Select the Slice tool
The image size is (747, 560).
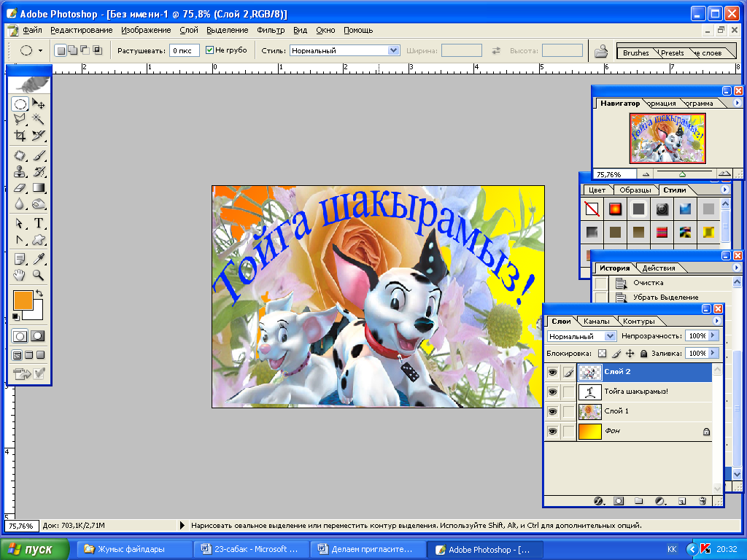[x=39, y=135]
